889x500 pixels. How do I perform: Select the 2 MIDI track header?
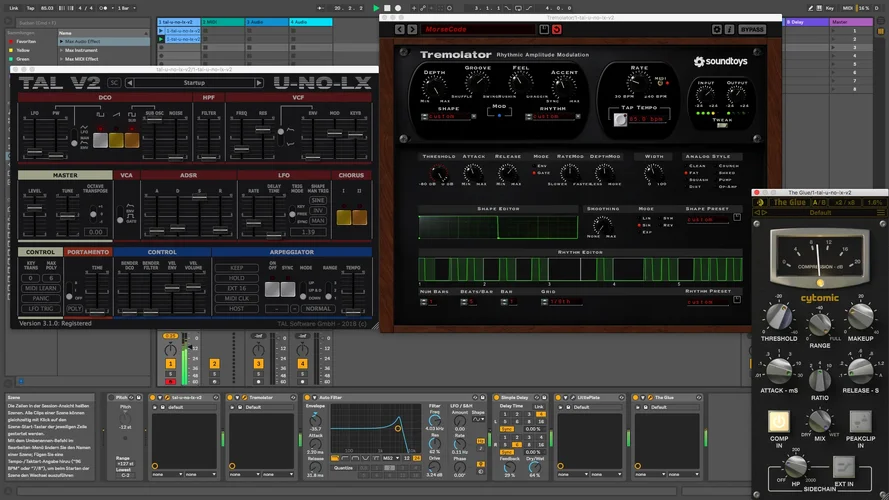click(222, 22)
